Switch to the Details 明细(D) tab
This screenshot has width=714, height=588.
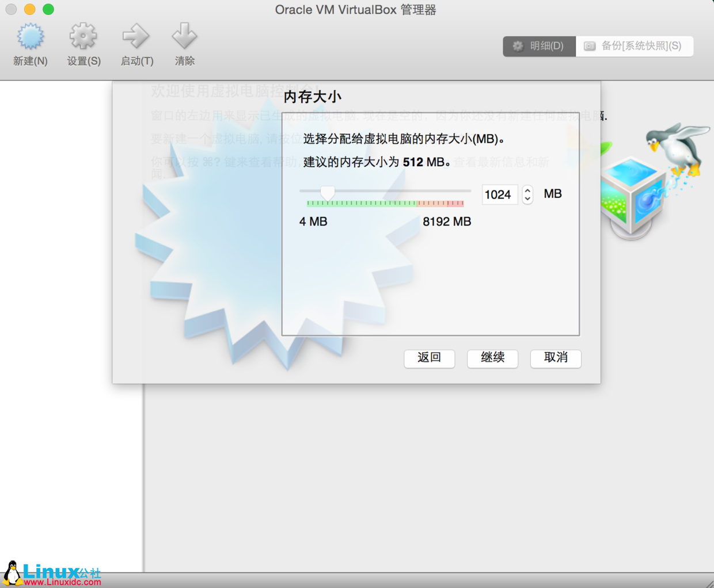(x=539, y=46)
